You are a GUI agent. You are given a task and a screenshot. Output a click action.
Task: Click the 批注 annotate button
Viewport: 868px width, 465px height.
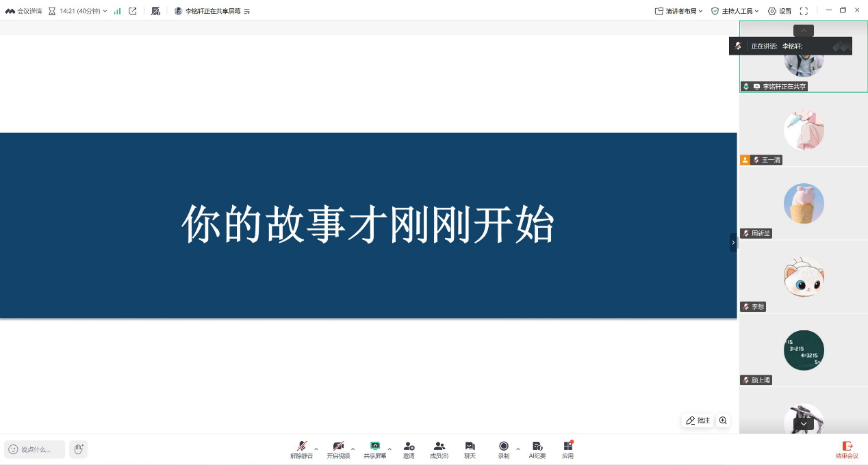coord(698,421)
